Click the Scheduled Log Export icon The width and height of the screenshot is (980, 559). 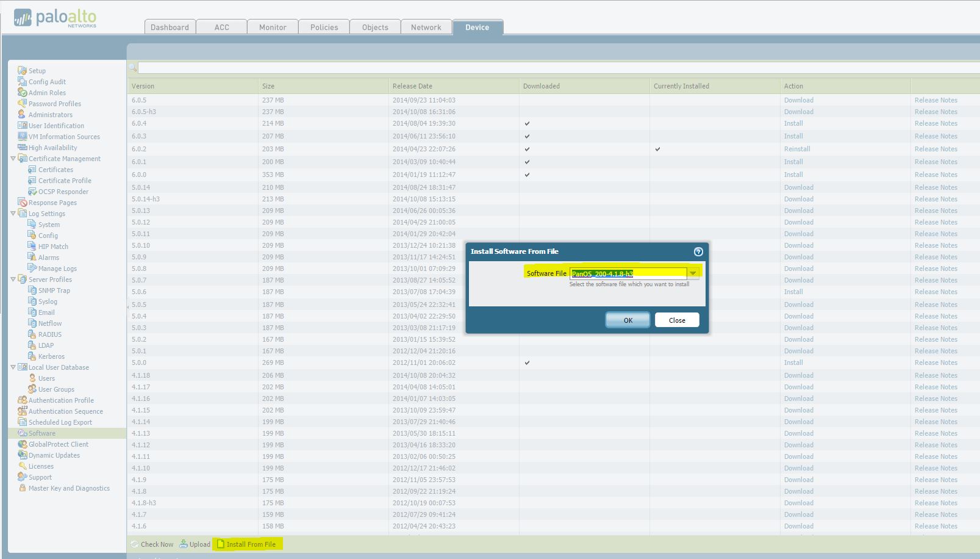click(x=22, y=422)
